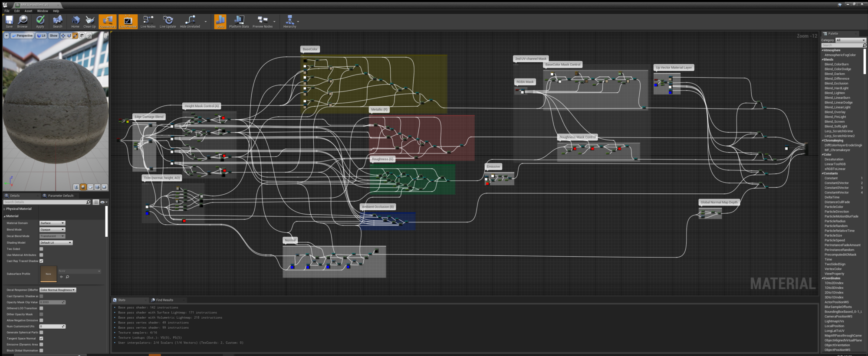Screen dimensions: 868x356
Task: Uncheck Cast Ray Traced Shadow
Action: point(41,261)
